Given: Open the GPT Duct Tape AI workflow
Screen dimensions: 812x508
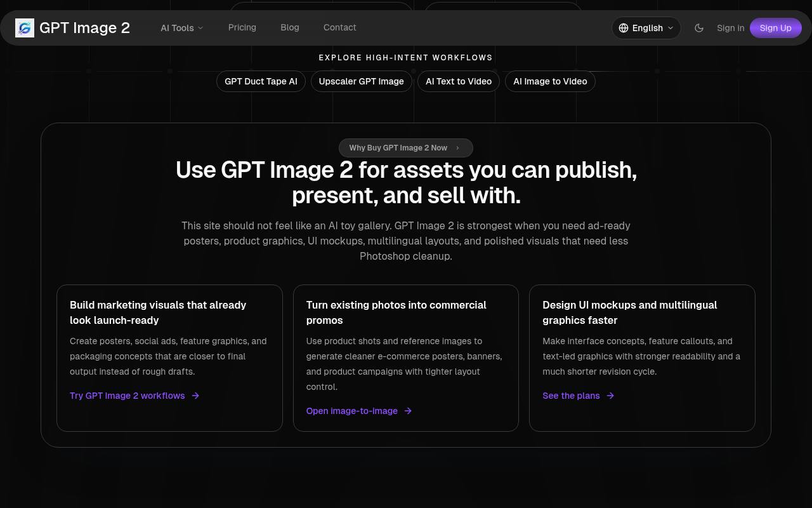Looking at the screenshot, I should click(261, 81).
